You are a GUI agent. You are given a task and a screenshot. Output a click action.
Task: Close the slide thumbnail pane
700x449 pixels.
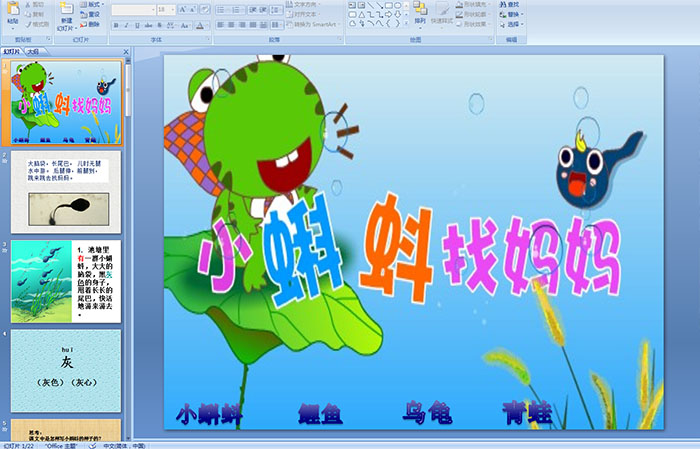(x=126, y=52)
